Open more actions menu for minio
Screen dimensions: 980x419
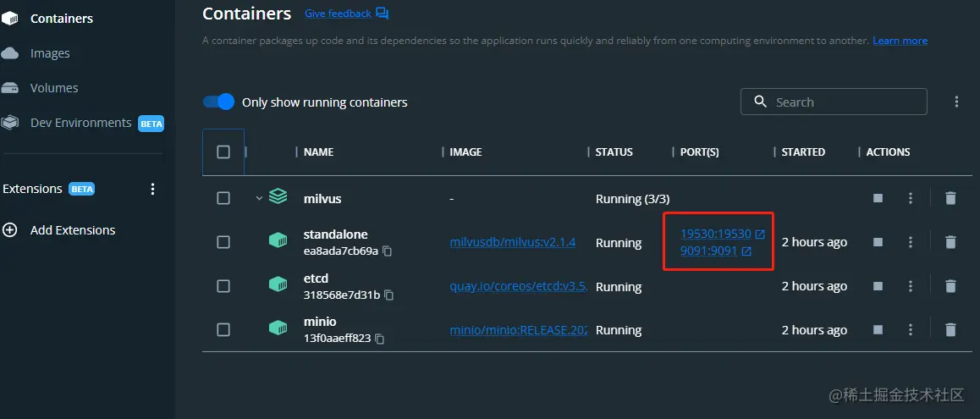click(911, 329)
